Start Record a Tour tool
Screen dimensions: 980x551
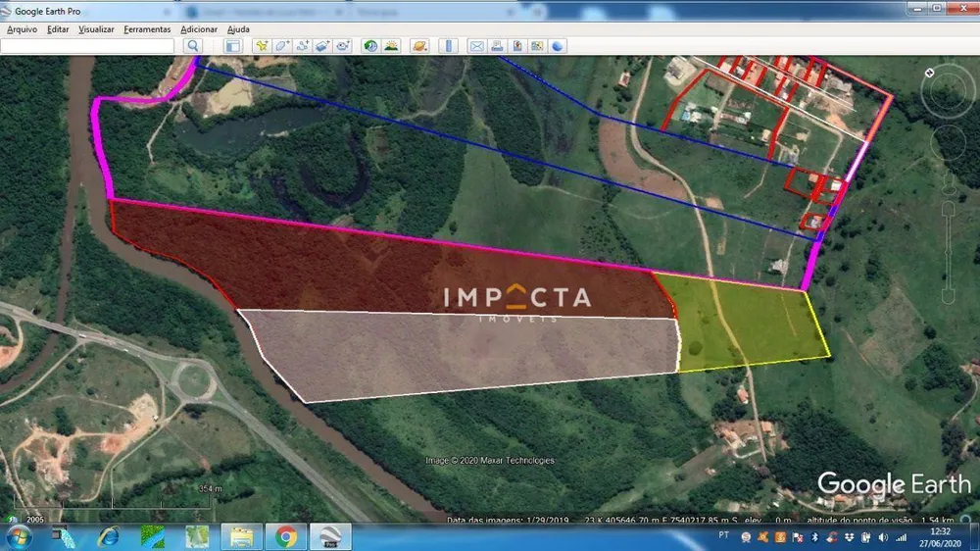pos(343,46)
